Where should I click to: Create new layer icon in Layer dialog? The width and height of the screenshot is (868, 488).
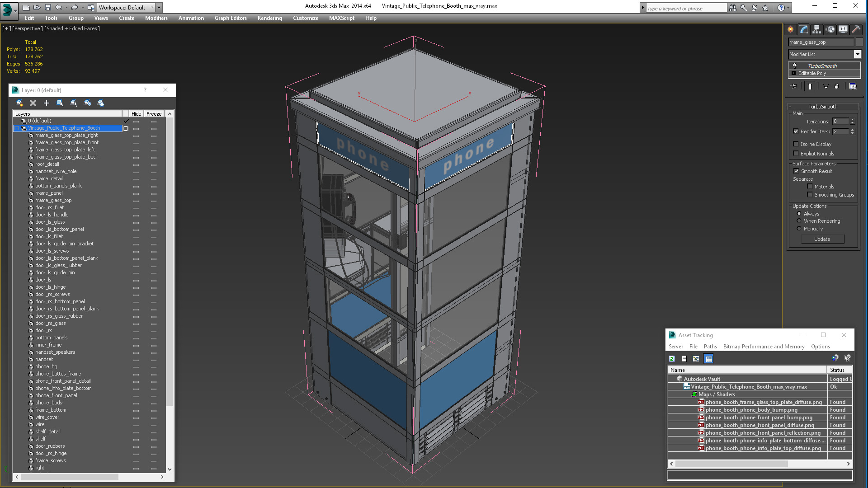(x=19, y=103)
